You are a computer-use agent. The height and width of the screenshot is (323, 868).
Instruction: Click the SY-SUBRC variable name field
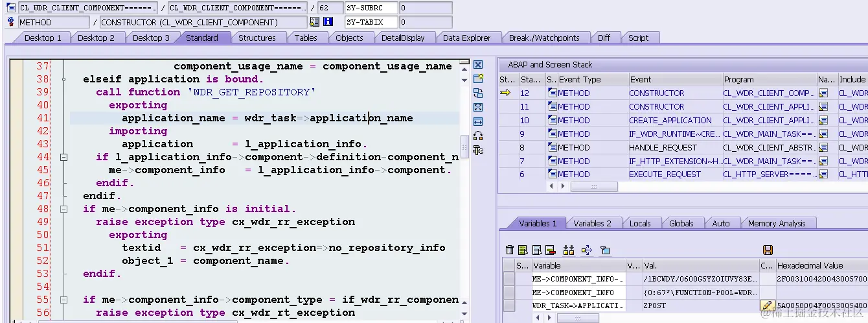[371, 8]
